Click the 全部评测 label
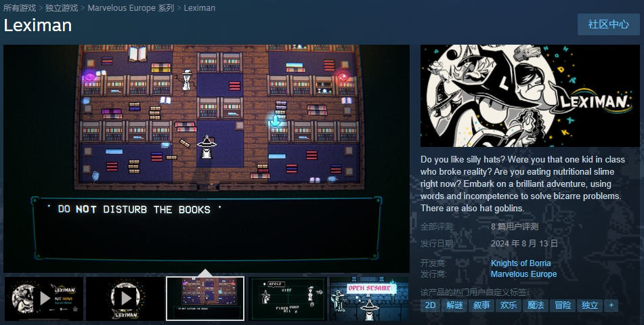The image size is (644, 325). click(x=437, y=226)
